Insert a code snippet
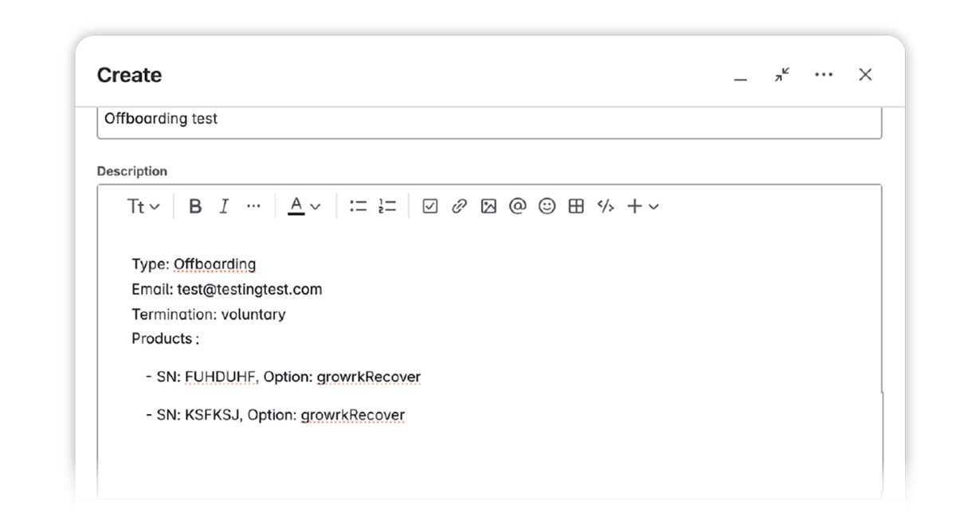This screenshot has width=980, height=512. pyautogui.click(x=604, y=206)
